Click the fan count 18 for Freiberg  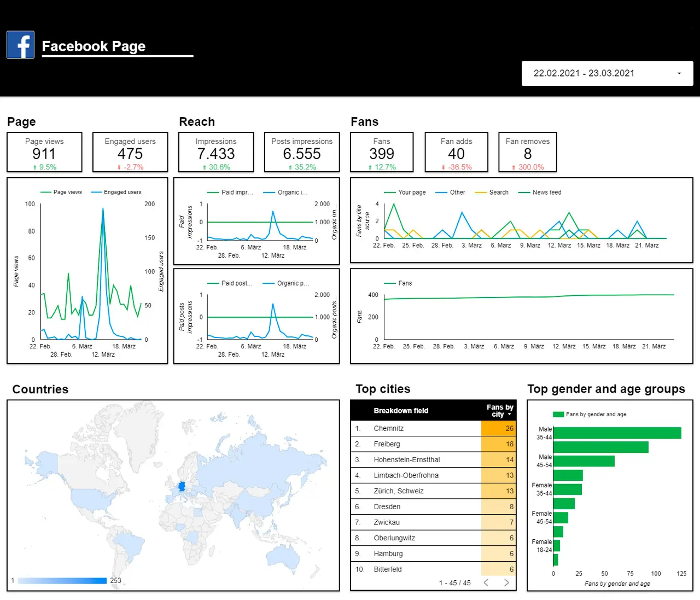click(x=509, y=444)
